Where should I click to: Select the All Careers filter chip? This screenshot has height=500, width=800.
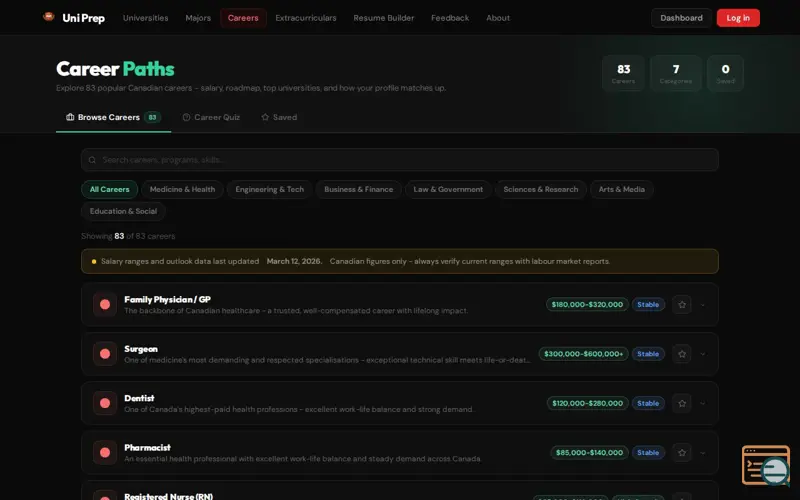click(x=109, y=189)
